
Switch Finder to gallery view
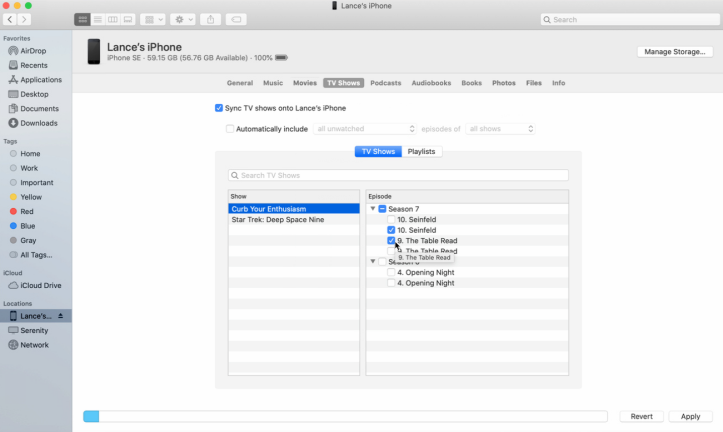click(x=128, y=19)
